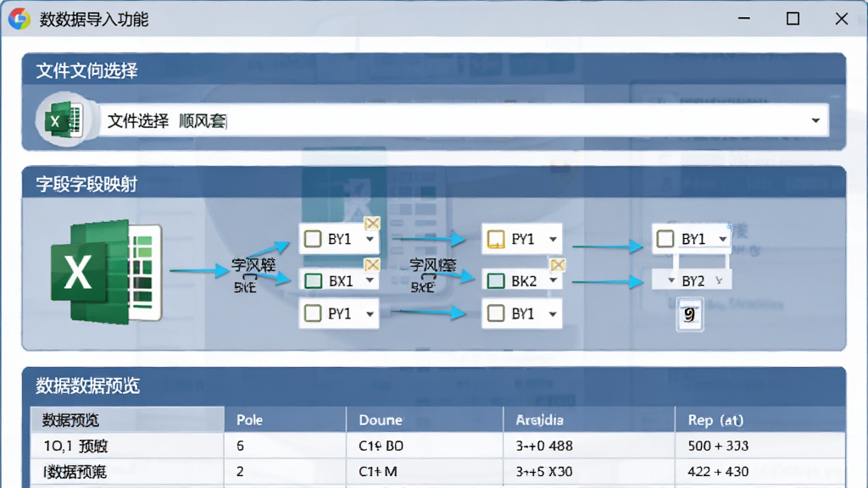Close the 数数据导入功能 window

(842, 19)
